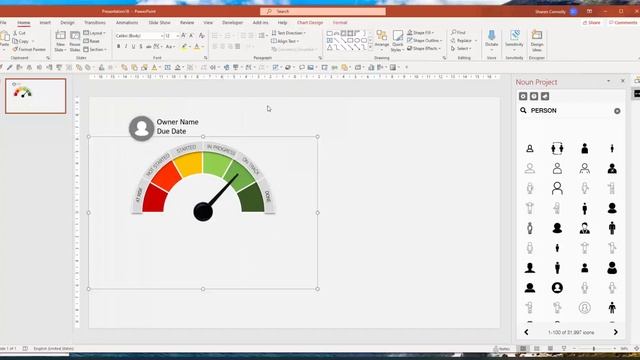Start Slide Show from status bar
The width and height of the screenshot is (640, 360).
[x=564, y=349]
